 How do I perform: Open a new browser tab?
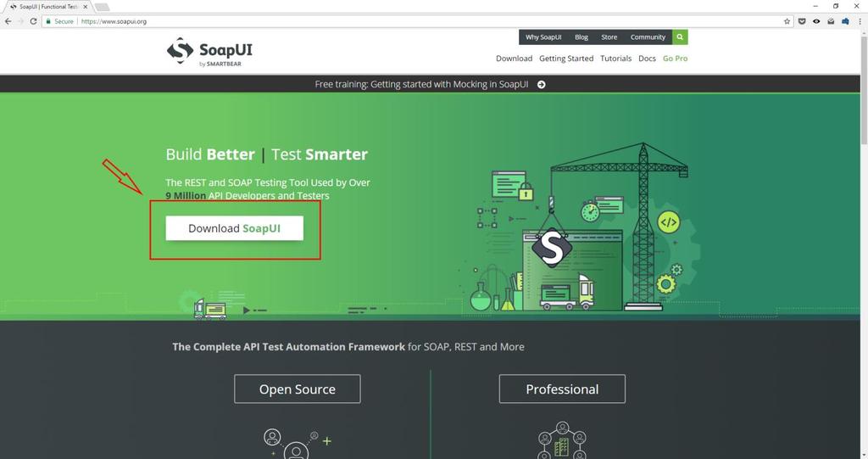tap(102, 7)
